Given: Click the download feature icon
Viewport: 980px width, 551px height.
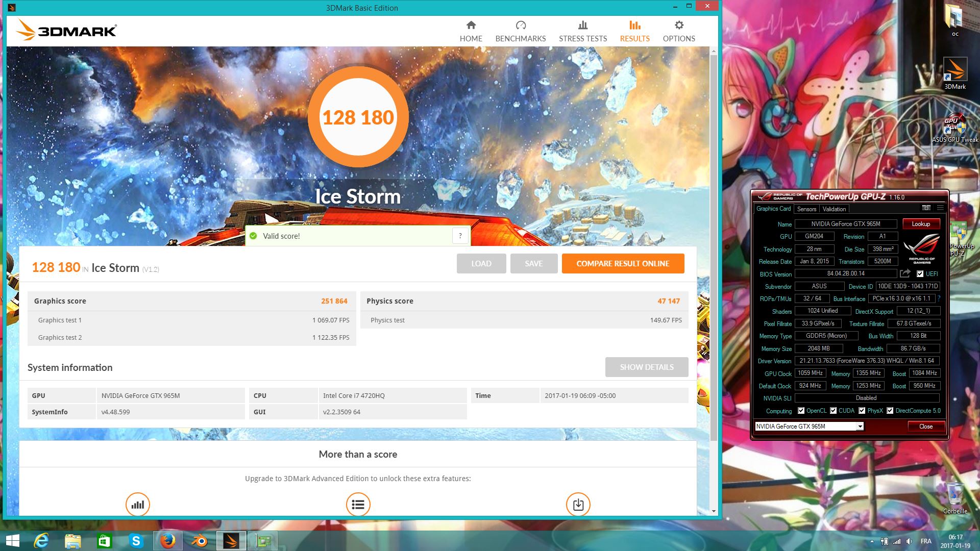Looking at the screenshot, I should coord(578,505).
